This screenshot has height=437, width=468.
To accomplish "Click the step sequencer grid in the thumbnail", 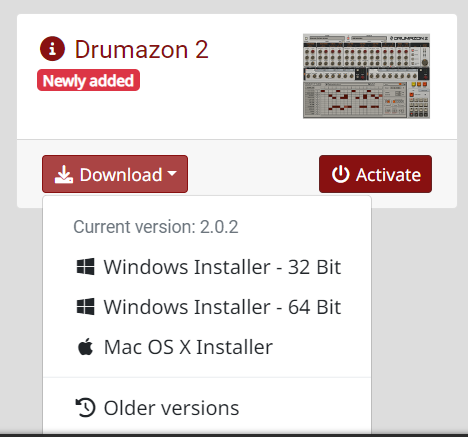I will (x=355, y=100).
